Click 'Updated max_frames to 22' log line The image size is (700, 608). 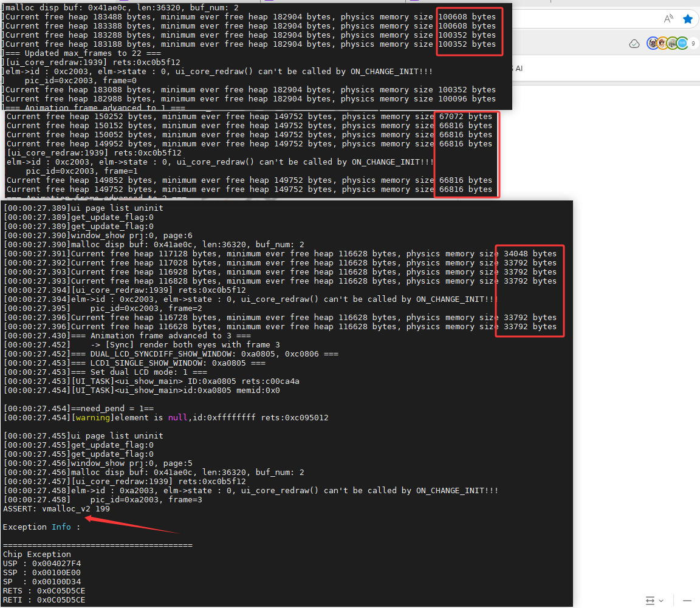click(x=81, y=53)
